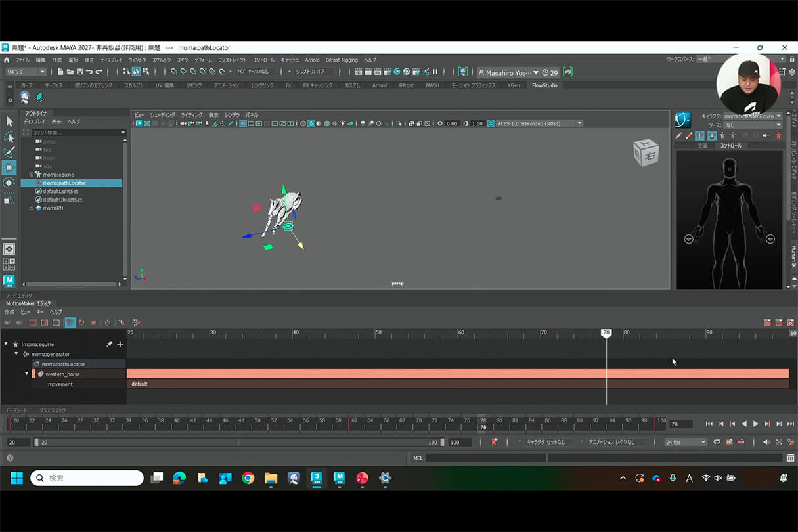Toggle audio mute speaker icon in range bar
The image size is (798, 532).
click(766, 442)
